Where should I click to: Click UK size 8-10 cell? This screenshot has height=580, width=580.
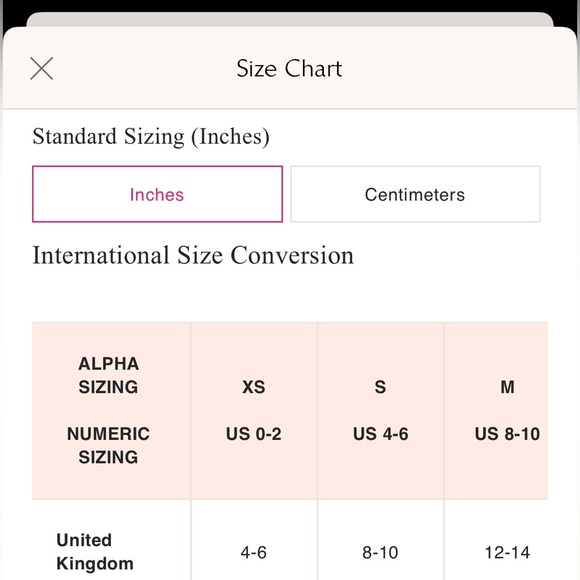click(380, 553)
